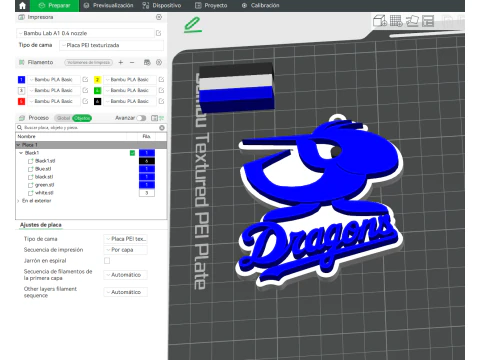Open the Calibración tab

coord(261,6)
